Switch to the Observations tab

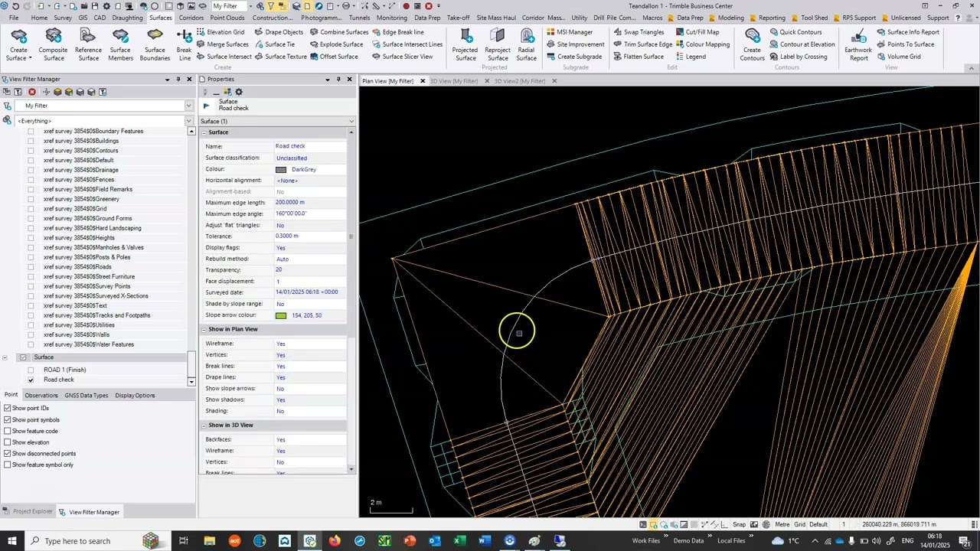[x=41, y=396]
